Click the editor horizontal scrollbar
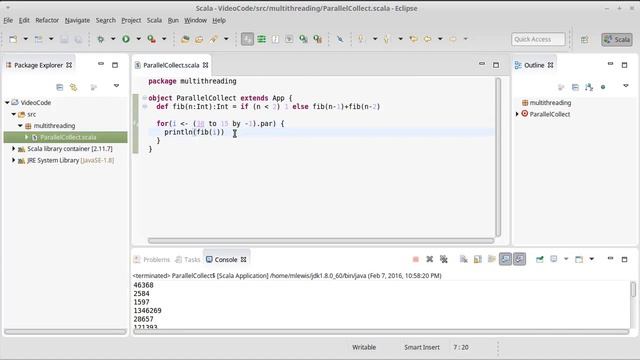This screenshot has width=640, height=360. [321, 241]
